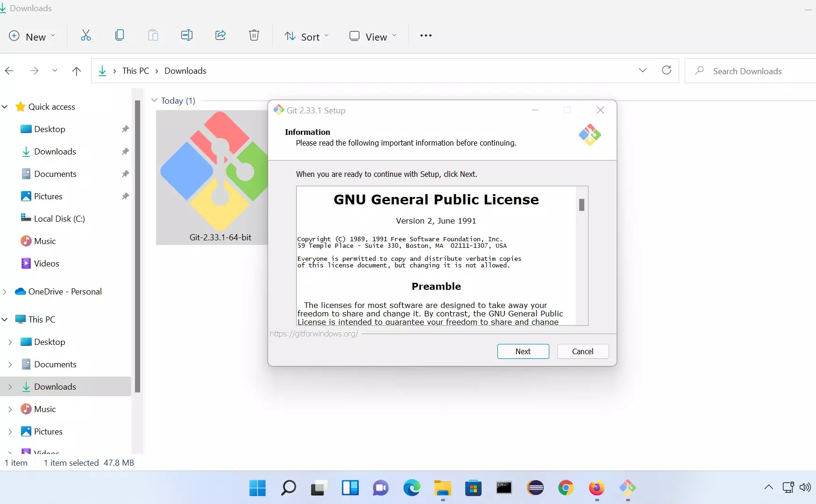Select the Cut icon in the toolbar

pyautogui.click(x=86, y=35)
